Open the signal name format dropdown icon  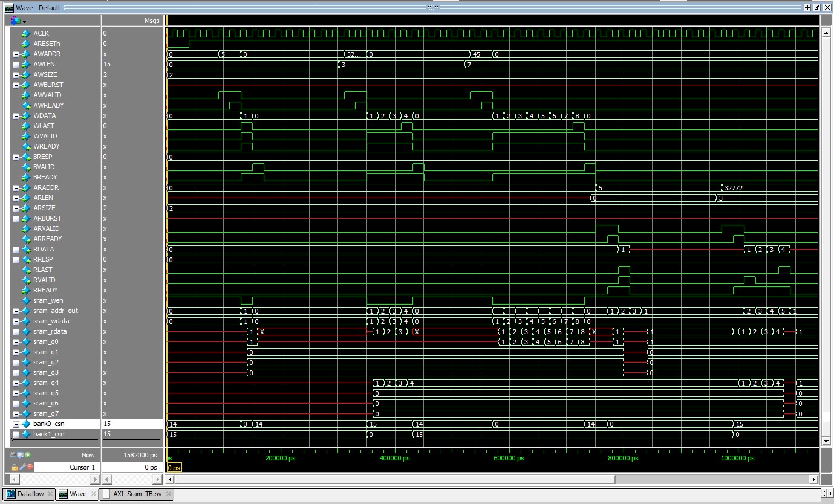[x=18, y=21]
